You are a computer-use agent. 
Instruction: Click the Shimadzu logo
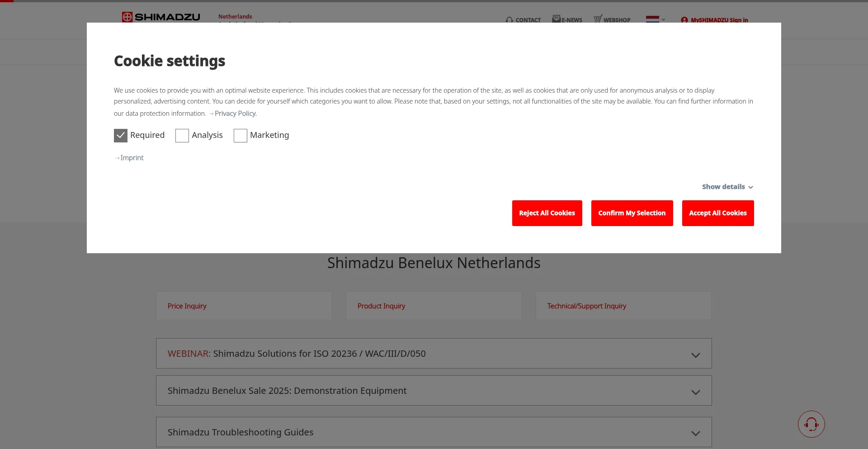point(160,17)
